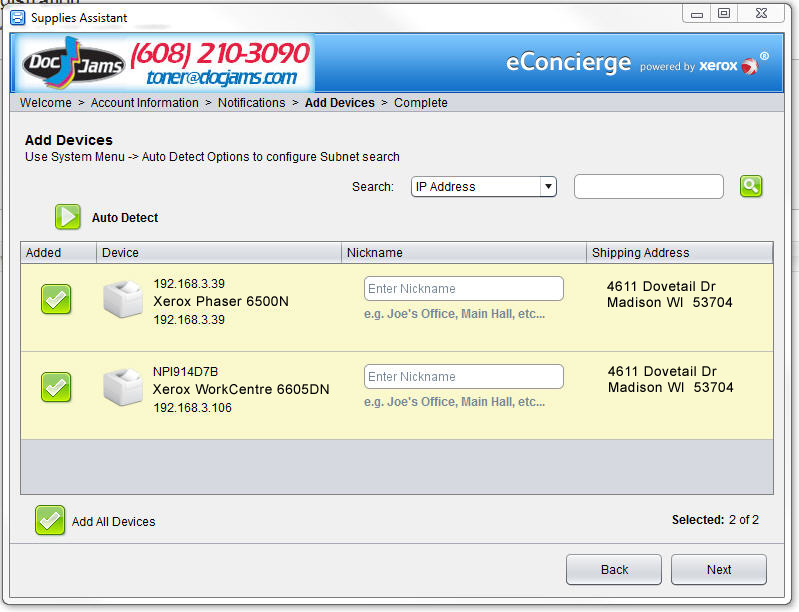The width and height of the screenshot is (799, 612).
Task: Click the green Auto Detect play icon
Action: 67,217
